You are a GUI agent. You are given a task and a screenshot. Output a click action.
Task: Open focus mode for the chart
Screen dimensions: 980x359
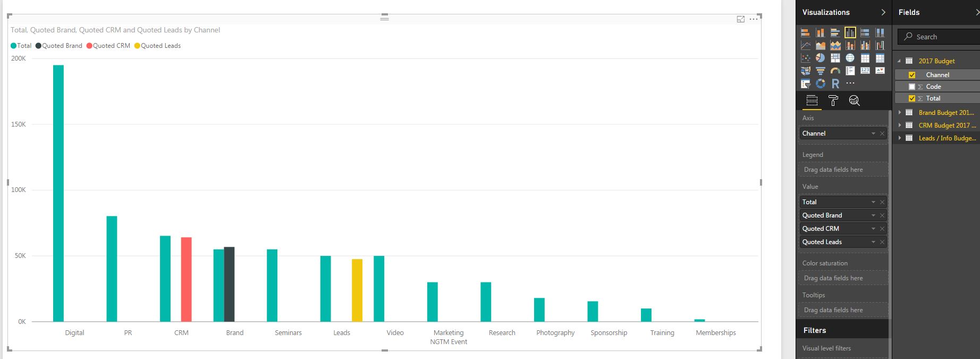pyautogui.click(x=741, y=19)
